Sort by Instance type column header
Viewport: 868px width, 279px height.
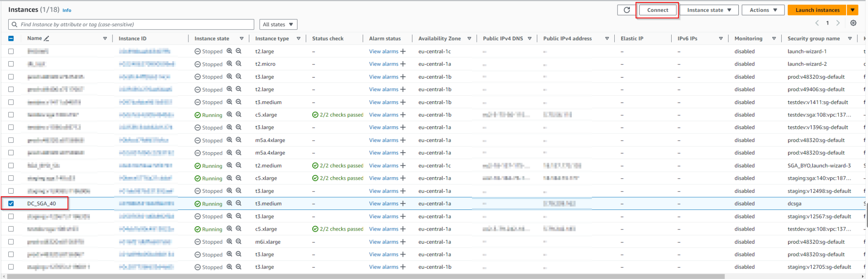coord(272,39)
